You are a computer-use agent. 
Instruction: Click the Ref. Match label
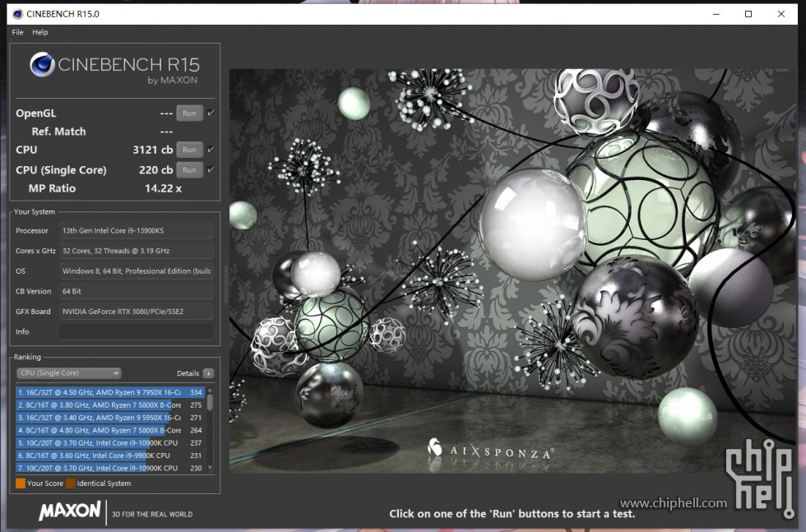[58, 132]
